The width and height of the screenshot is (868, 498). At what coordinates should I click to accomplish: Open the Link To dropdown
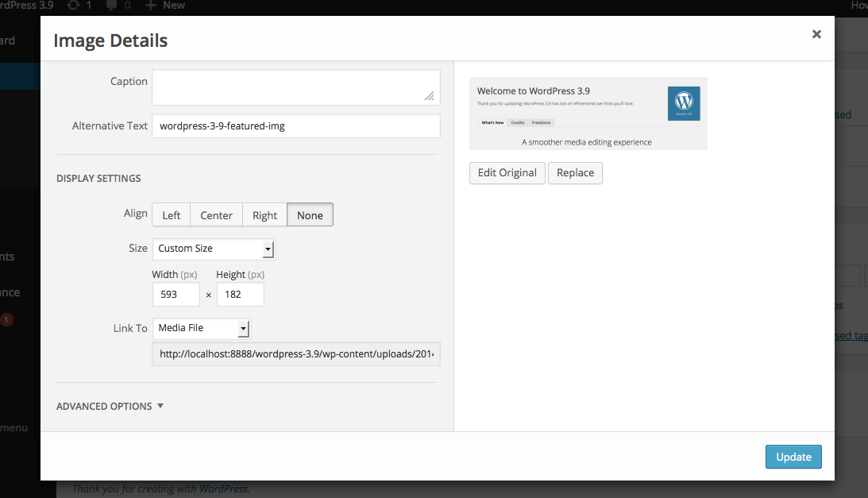[x=202, y=328]
